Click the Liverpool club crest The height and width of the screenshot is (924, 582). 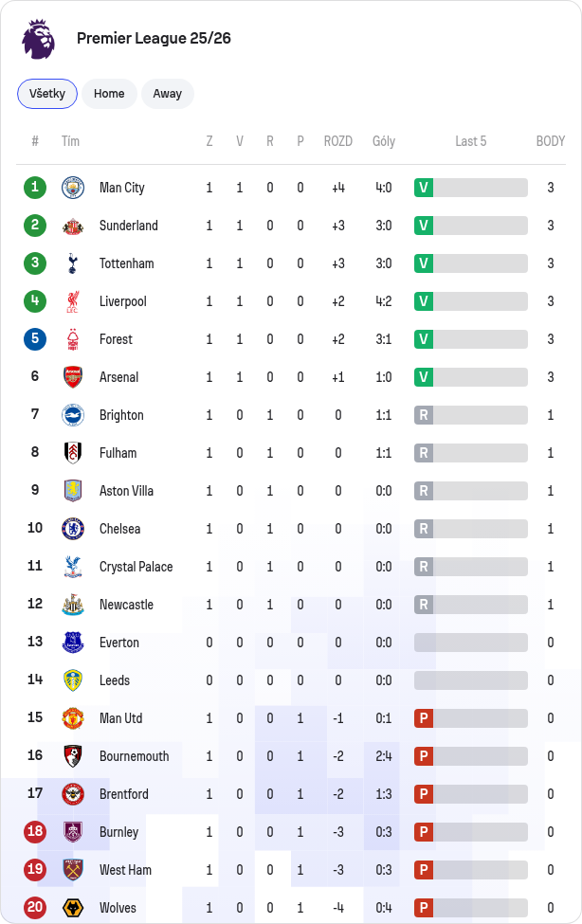point(73,301)
